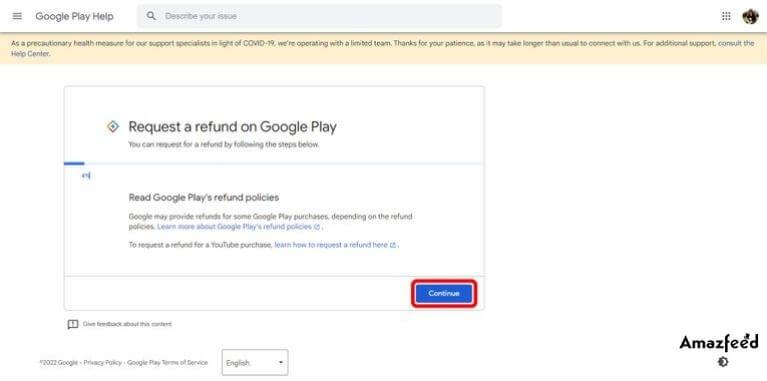
Task: Open Learn more about Google Play's refund policies
Action: point(238,227)
